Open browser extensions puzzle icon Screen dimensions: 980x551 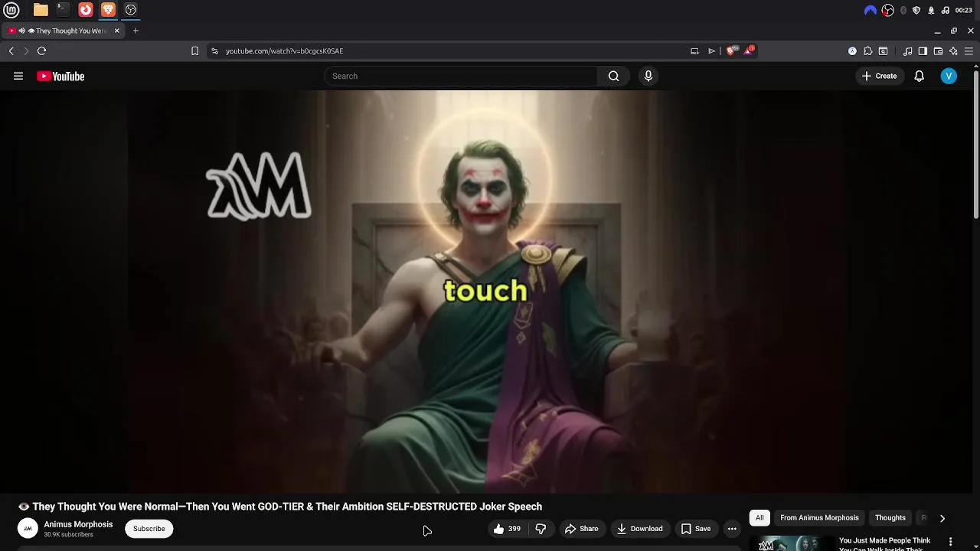click(867, 51)
